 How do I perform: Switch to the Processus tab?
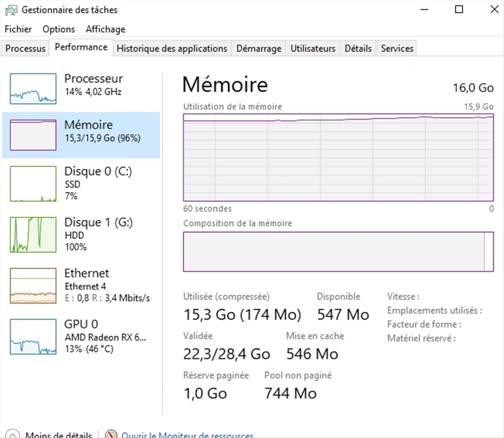click(x=26, y=49)
